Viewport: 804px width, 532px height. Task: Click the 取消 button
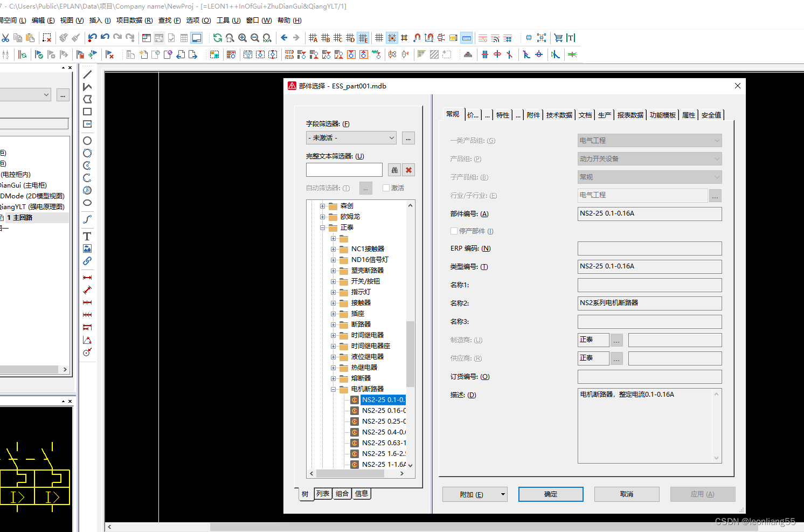click(x=627, y=494)
